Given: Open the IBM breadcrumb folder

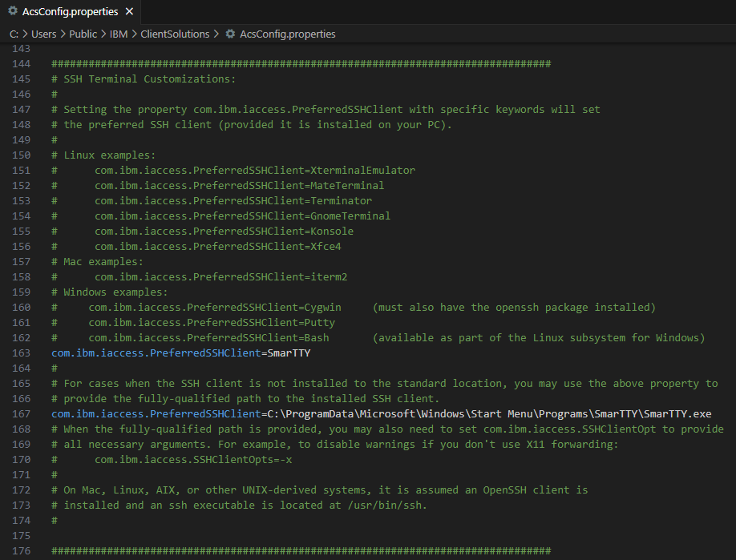Looking at the screenshot, I should point(119,34).
